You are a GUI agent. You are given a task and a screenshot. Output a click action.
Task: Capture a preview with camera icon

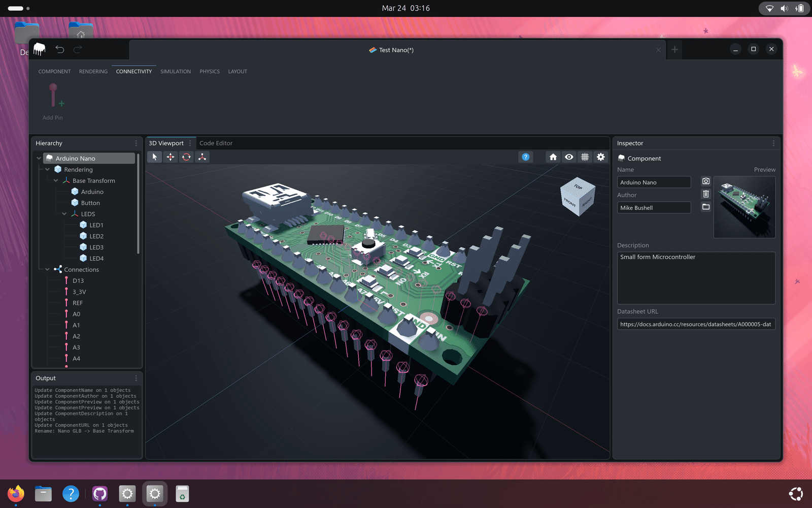[x=706, y=181]
